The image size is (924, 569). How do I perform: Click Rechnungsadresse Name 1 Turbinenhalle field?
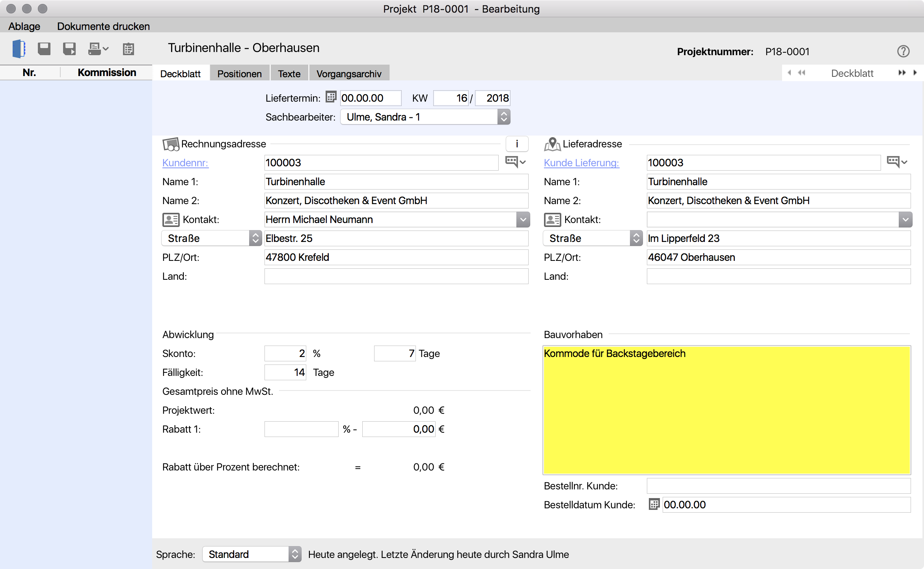[x=396, y=182]
